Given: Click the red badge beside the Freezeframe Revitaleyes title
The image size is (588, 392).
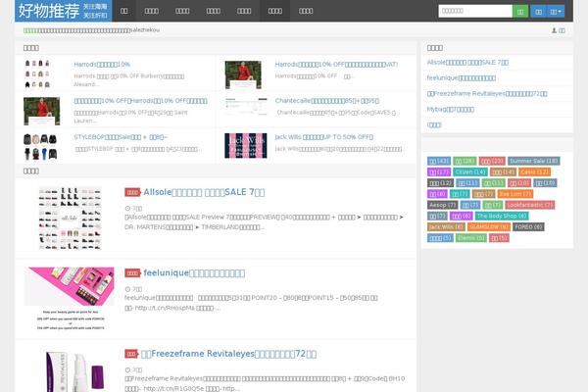Looking at the screenshot, I should pos(131,354).
